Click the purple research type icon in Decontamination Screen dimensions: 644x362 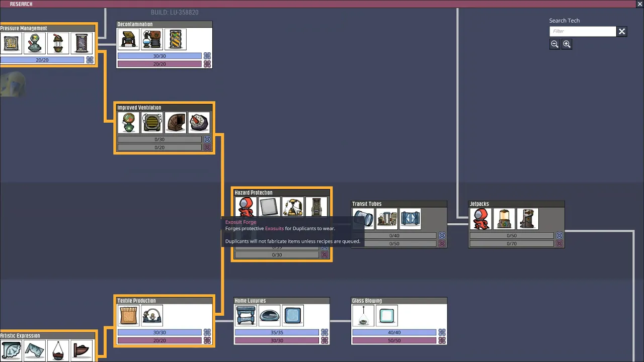point(207,64)
